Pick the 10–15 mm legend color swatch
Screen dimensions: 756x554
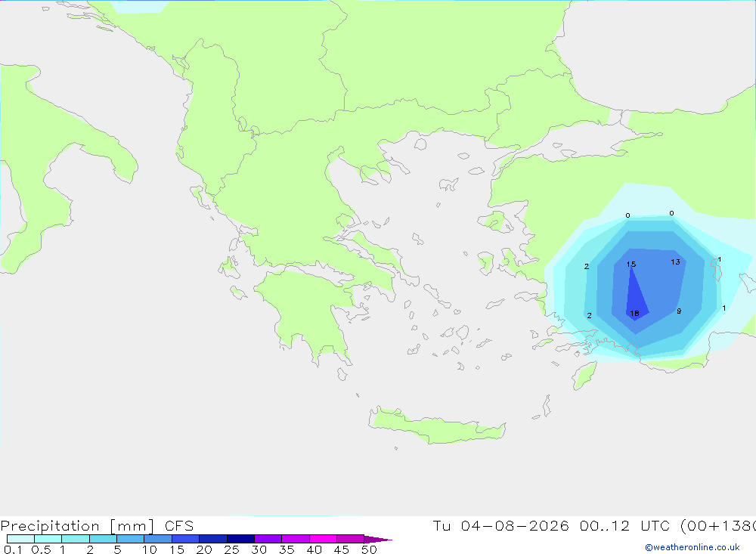coord(158,539)
